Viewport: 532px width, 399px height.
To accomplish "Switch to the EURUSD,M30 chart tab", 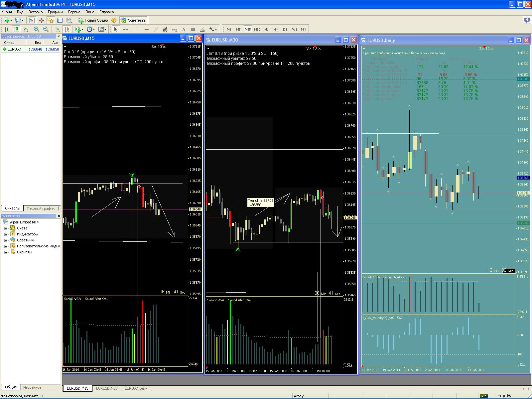I will 107,388.
